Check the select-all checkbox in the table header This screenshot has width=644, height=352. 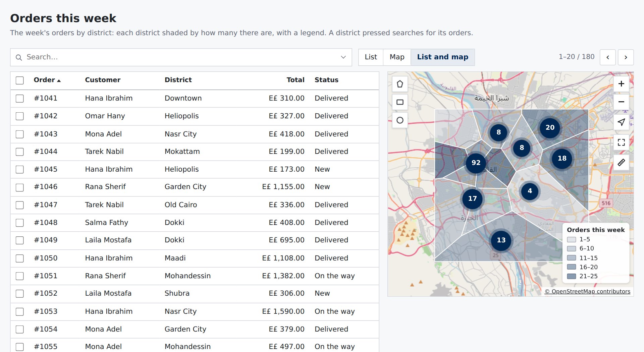pyautogui.click(x=20, y=80)
